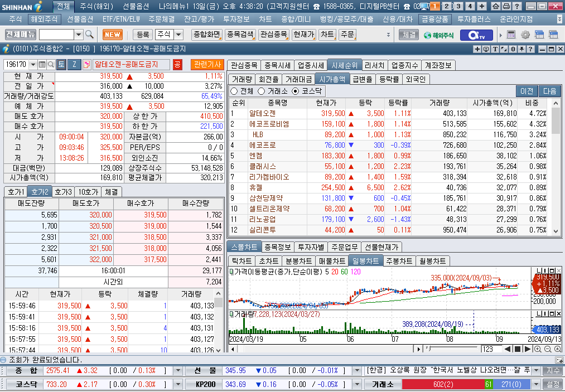Add a new virtual screen with plus icon

pos(482,6)
